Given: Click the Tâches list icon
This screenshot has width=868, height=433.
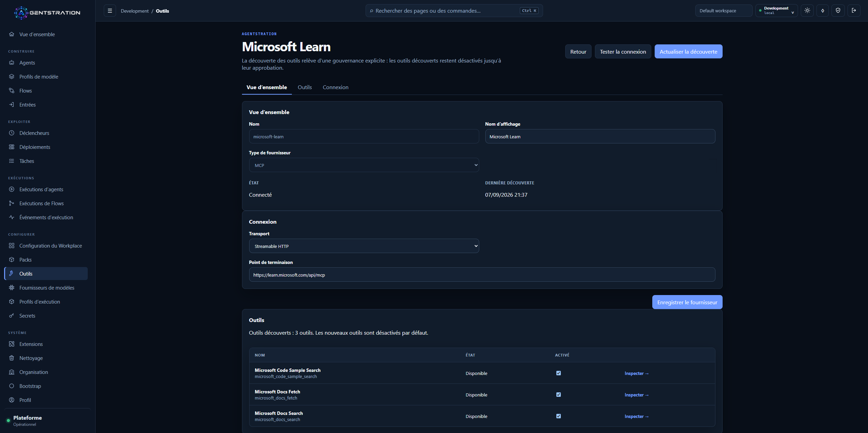Looking at the screenshot, I should tap(12, 161).
